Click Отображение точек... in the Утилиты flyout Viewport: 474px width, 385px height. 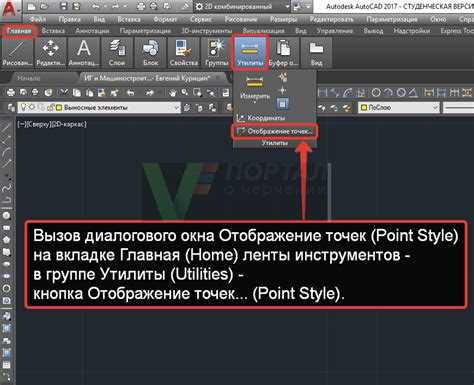(x=274, y=131)
